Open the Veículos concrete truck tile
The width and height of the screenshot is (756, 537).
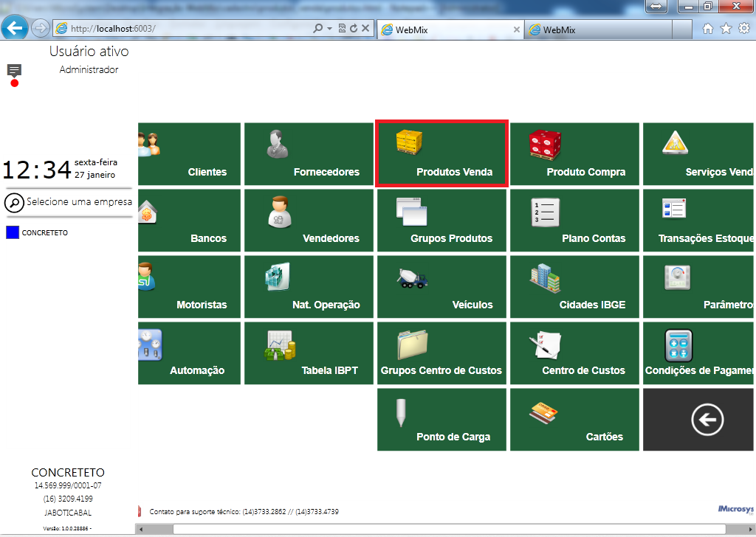[441, 286]
